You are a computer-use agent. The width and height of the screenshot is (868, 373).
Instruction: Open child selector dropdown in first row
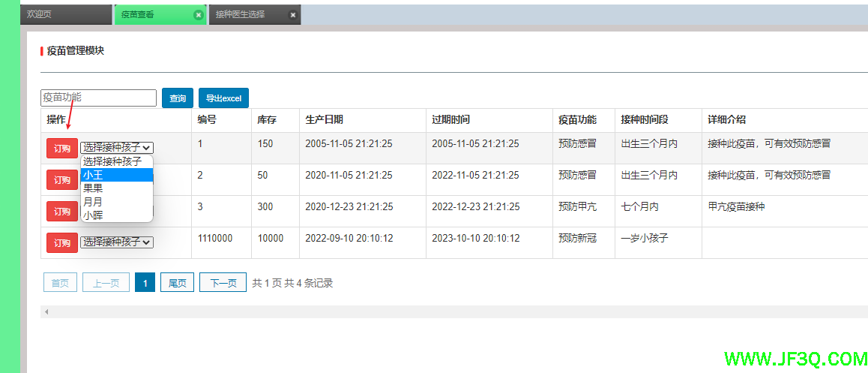coord(117,148)
